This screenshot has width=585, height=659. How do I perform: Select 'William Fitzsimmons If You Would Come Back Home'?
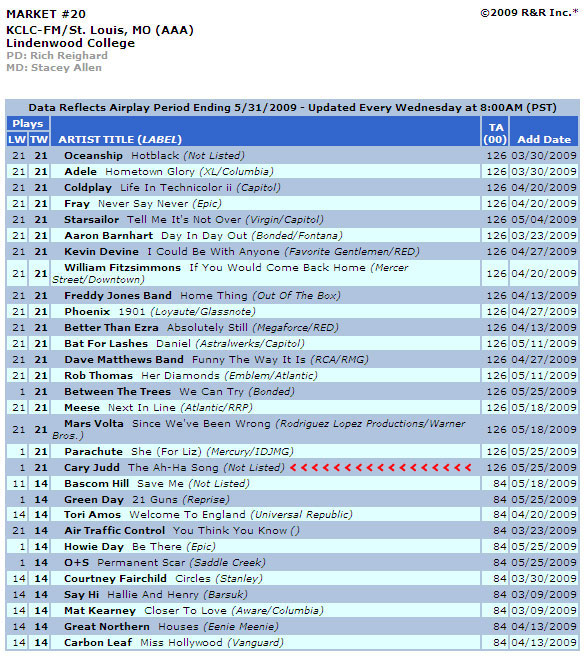pyautogui.click(x=230, y=273)
